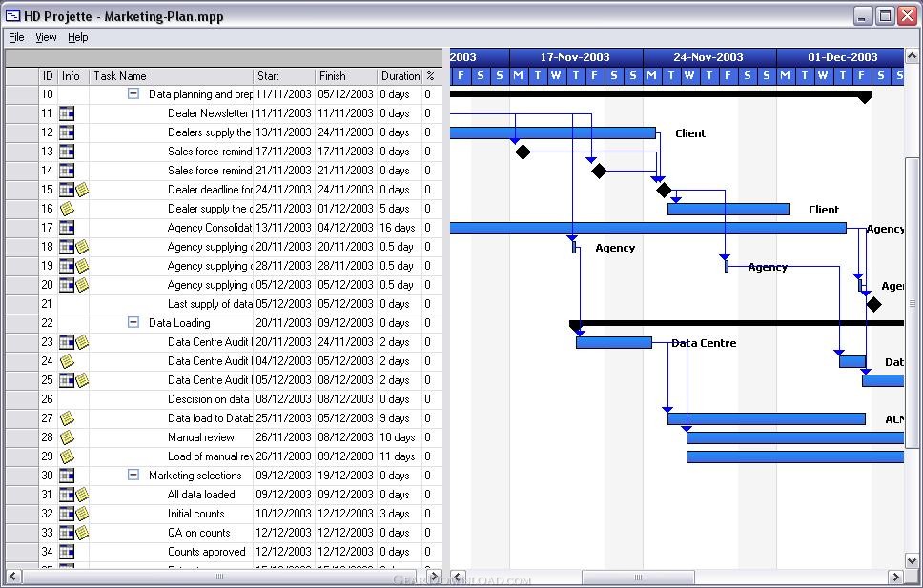
Task: Click the Data Centre Gantt bar for task 23
Action: pos(614,342)
